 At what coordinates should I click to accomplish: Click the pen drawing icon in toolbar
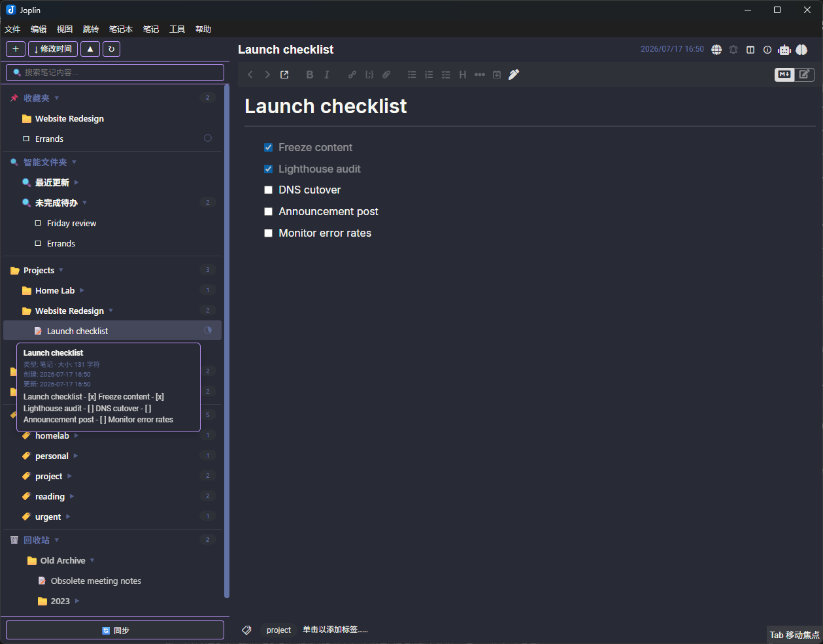click(x=514, y=75)
